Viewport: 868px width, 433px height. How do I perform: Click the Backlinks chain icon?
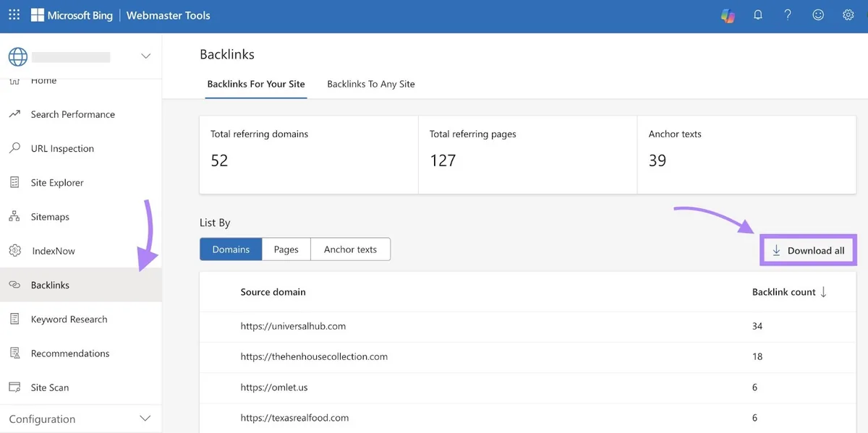click(14, 285)
